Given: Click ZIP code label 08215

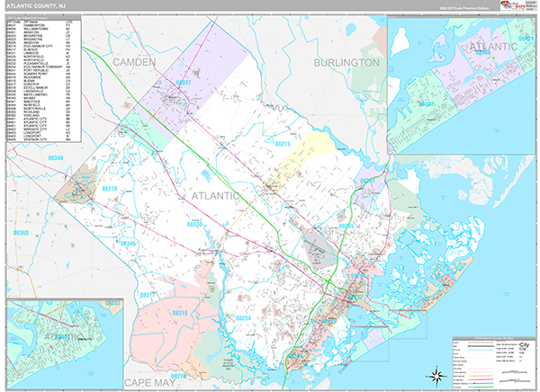Looking at the screenshot, I should point(283,144).
